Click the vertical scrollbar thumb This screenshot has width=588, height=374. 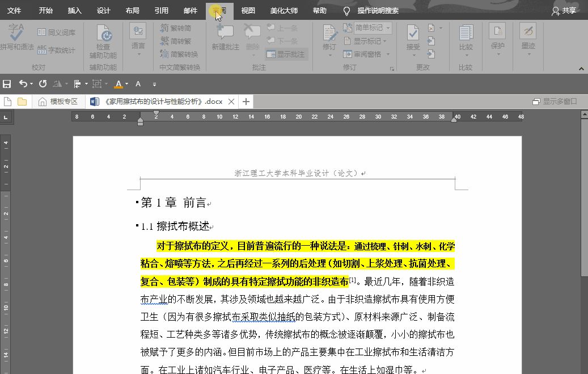pyautogui.click(x=584, y=198)
